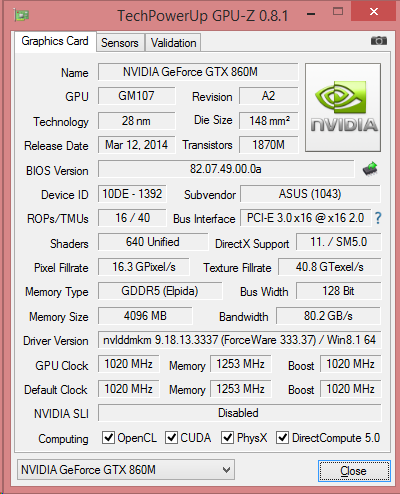This screenshot has width=400, height=494.
Task: Click the Default Clock value 1020 MHz
Action: [x=128, y=389]
